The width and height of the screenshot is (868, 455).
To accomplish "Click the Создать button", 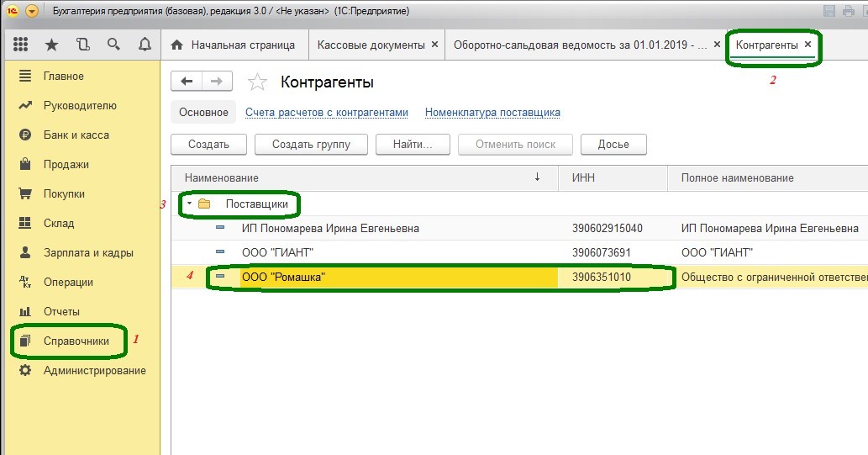I will 208,144.
